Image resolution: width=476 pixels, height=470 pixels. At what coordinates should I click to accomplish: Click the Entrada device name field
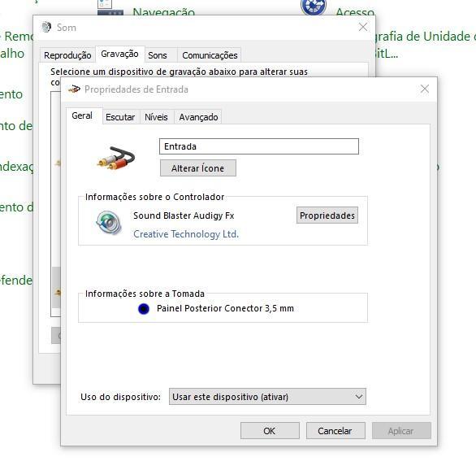(x=259, y=146)
